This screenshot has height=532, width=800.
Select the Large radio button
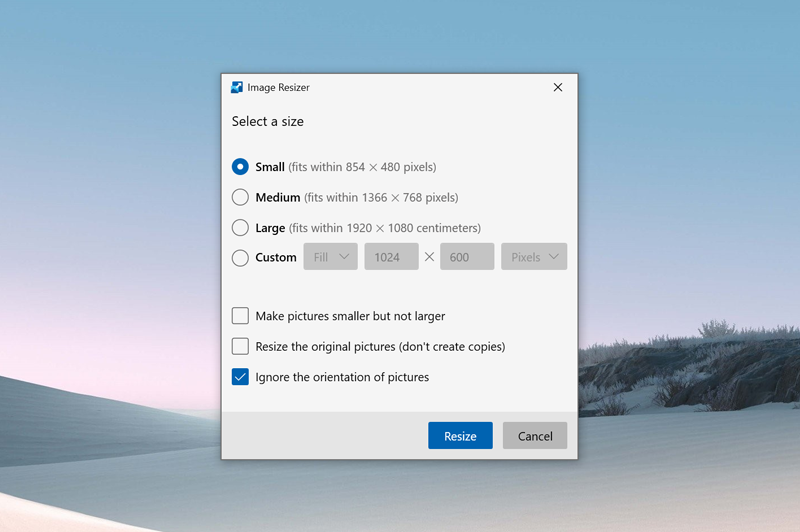[240, 227]
